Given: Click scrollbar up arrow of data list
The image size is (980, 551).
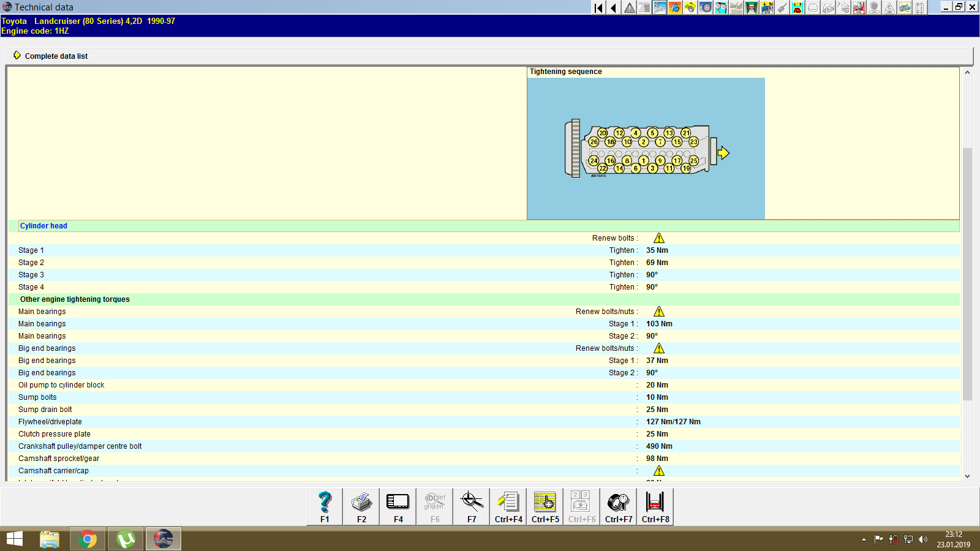Looking at the screenshot, I should tap(967, 72).
